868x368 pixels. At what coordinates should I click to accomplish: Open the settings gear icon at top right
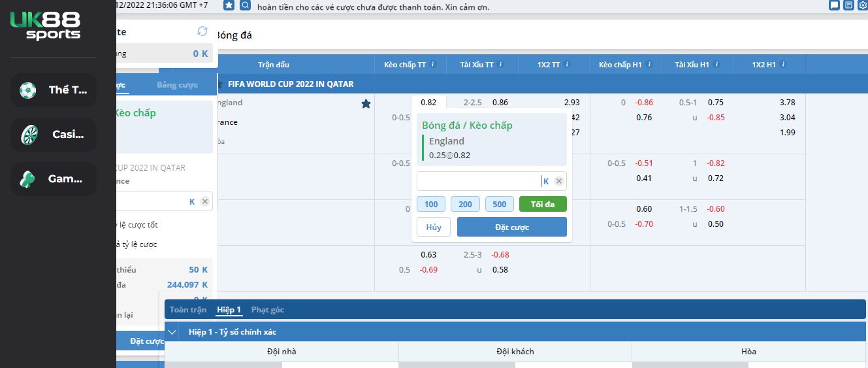click(862, 5)
